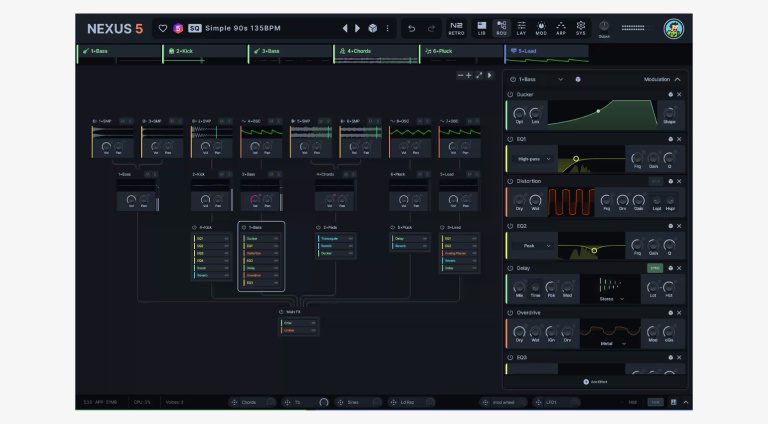Collapse the Modulation panel chevron
768x424 pixels.
(677, 79)
